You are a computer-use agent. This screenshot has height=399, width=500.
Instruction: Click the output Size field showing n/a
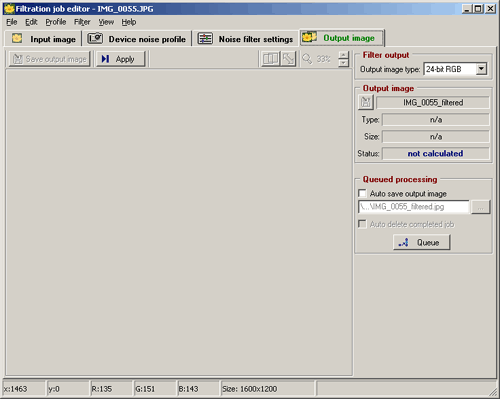(436, 137)
